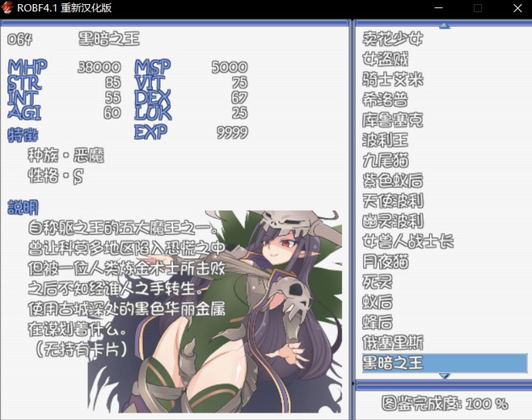532x420 pixels.
Task: Select 蜂后 from the list
Action: coord(378,322)
